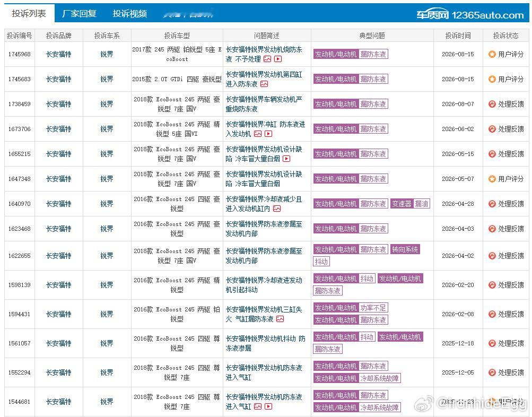Click 长安福特 brand link in row 1594431
Image resolution: width=532 pixels, height=417 pixels.
pyautogui.click(x=59, y=314)
